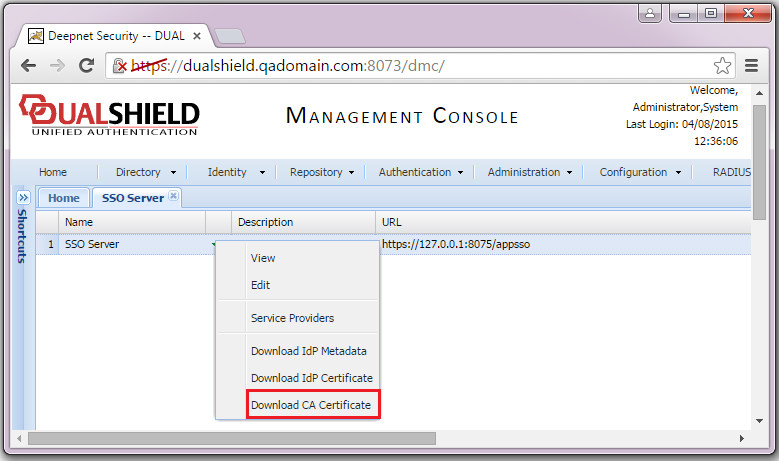779x461 pixels.
Task: Sort by the Name column header
Action: [130, 222]
